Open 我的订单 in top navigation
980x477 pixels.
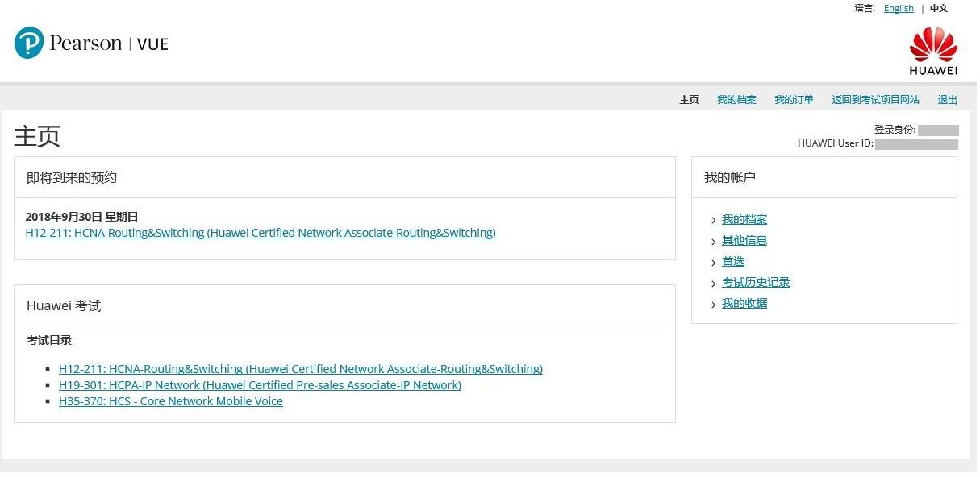click(794, 100)
